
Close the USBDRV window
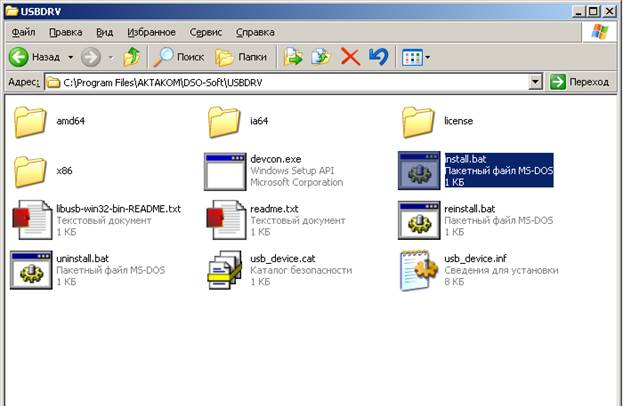coord(609,12)
